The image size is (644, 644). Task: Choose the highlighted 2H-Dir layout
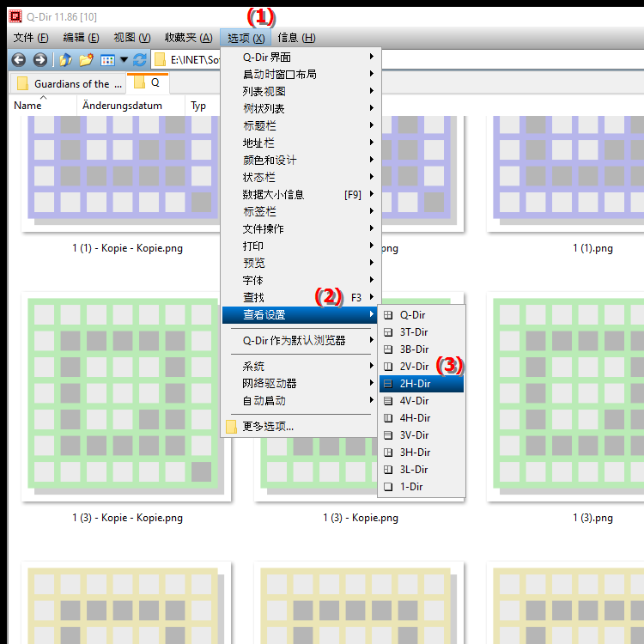click(422, 384)
